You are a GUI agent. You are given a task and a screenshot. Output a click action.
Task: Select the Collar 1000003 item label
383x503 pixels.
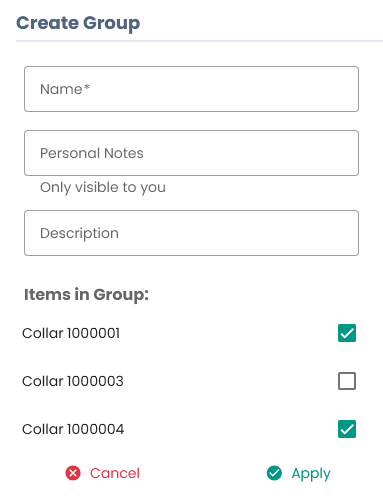(73, 381)
